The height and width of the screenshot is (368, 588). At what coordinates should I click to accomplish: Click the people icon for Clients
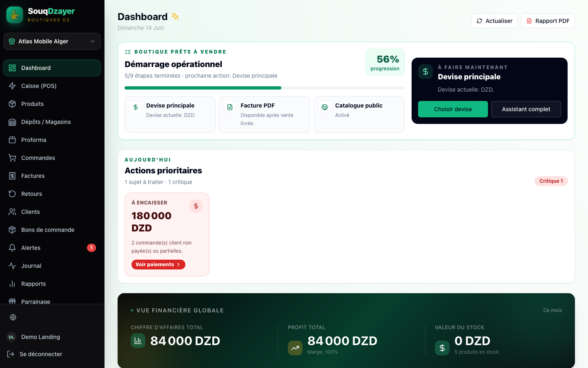pyautogui.click(x=12, y=212)
